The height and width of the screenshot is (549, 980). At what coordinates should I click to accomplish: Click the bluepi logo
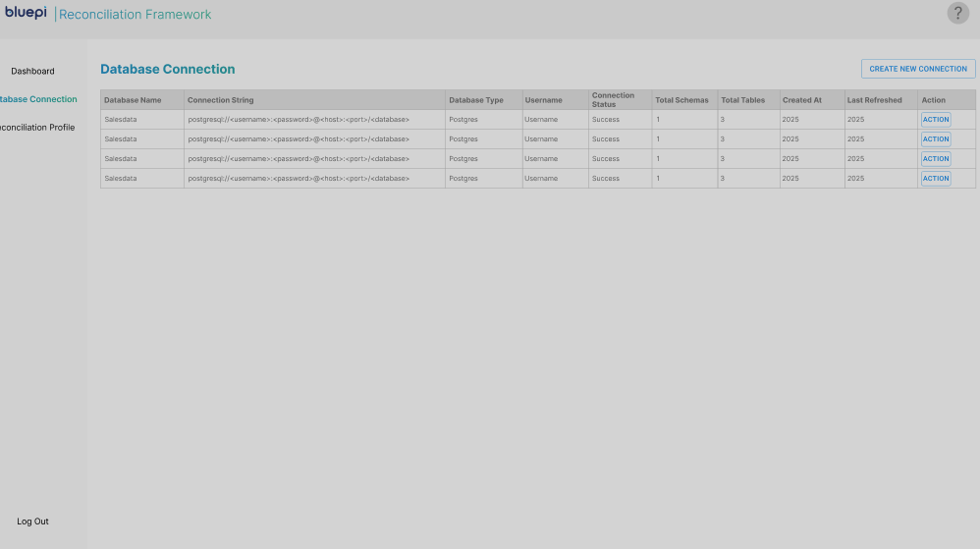26,13
